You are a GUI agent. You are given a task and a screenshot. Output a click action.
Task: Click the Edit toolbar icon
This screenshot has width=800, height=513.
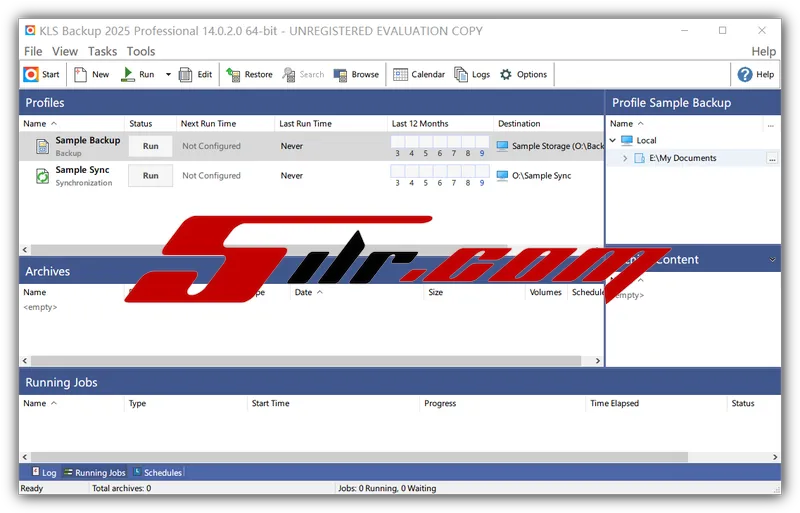click(185, 75)
